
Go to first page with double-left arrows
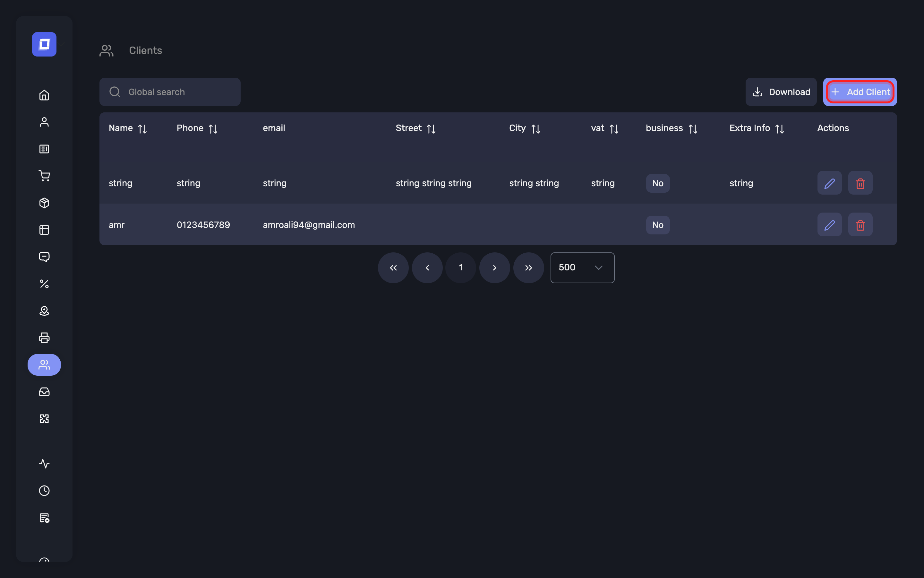pyautogui.click(x=393, y=267)
